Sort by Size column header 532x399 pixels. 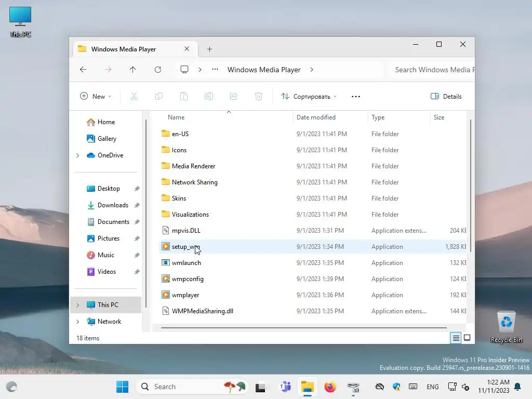point(439,117)
